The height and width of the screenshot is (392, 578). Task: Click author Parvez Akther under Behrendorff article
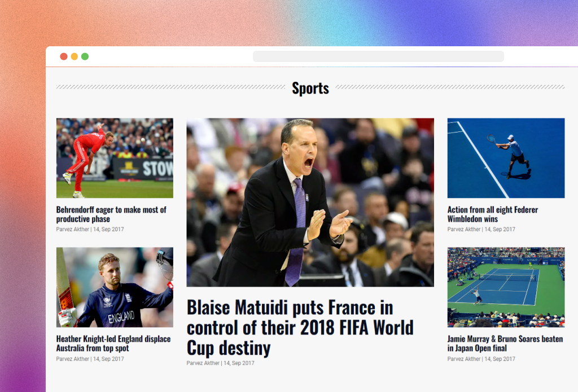click(73, 229)
